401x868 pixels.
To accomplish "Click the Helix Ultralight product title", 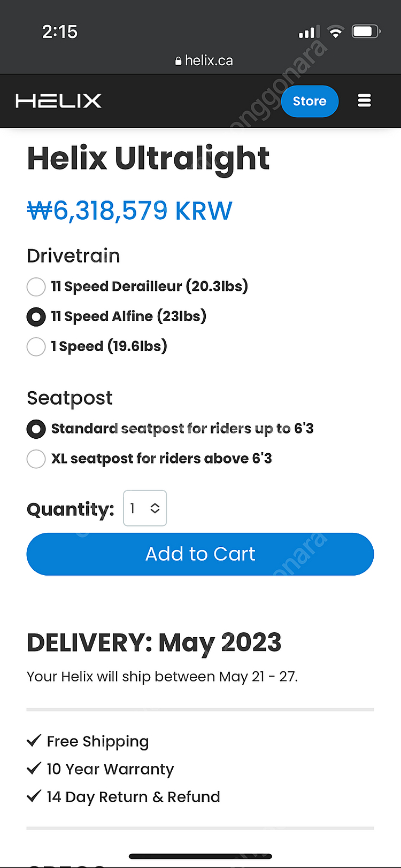I will pos(148,158).
